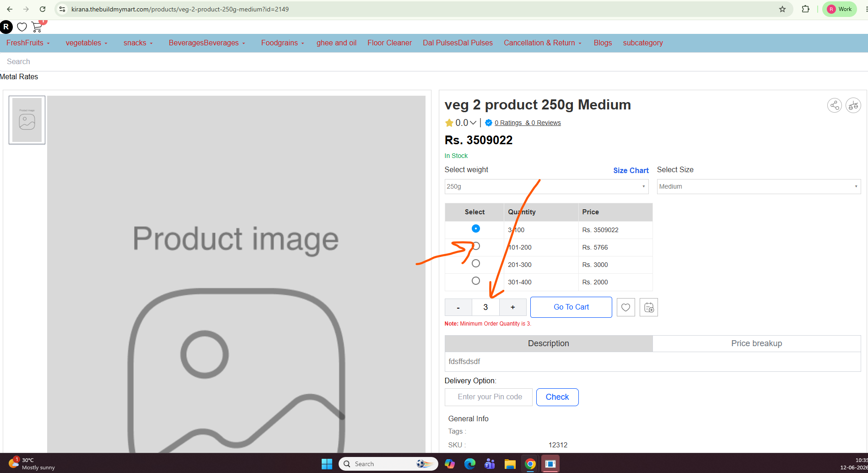
Task: Click the R profile avatar in header
Action: pos(6,27)
